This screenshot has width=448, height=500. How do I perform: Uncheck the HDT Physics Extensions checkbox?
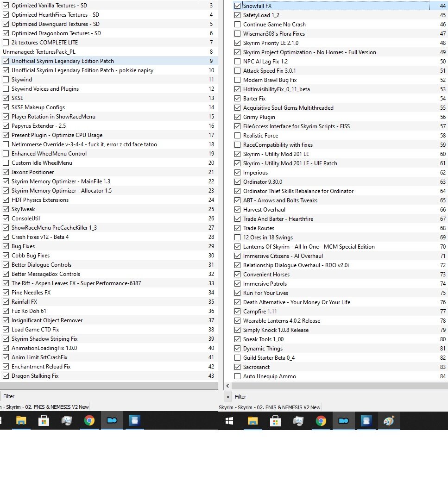coord(6,200)
